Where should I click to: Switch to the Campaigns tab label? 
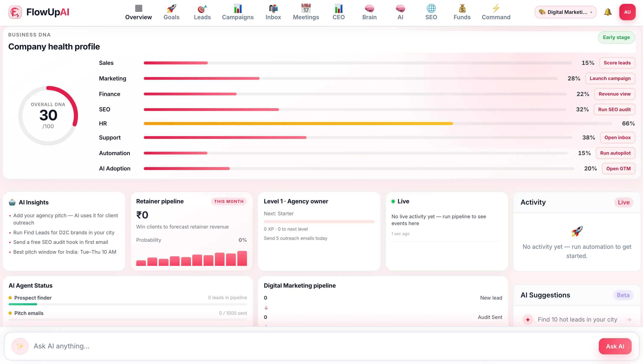[x=238, y=17]
